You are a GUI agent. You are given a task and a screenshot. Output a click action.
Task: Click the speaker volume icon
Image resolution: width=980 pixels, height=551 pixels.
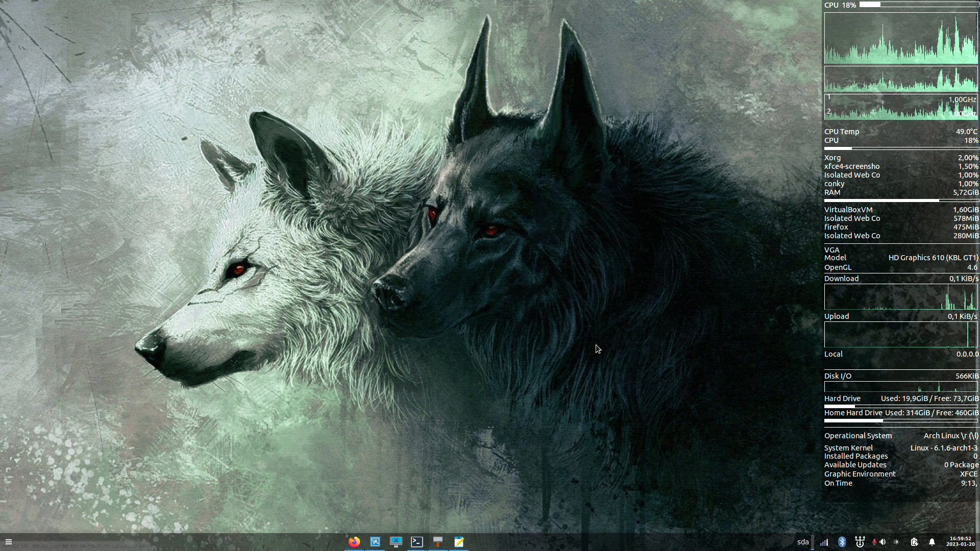[x=883, y=542]
